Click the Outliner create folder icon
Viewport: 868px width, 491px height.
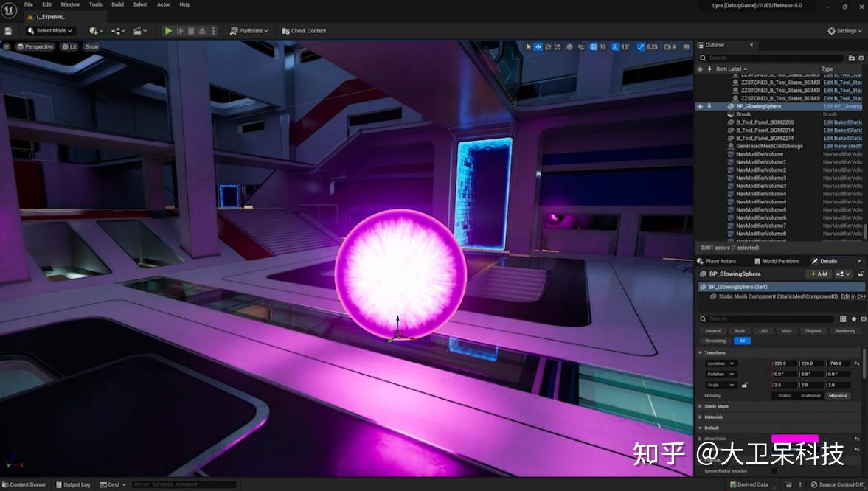(851, 58)
